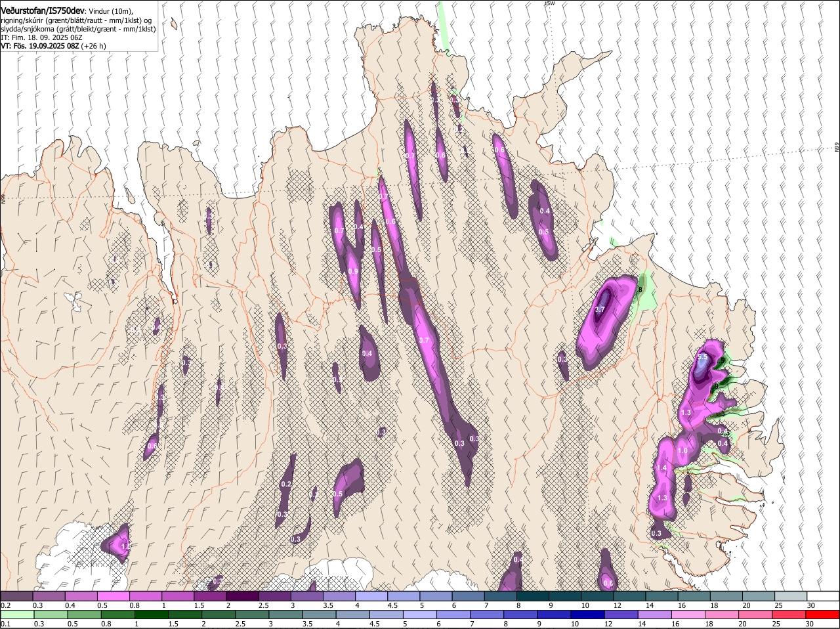The image size is (840, 629).
Task: Select the snow legend swatch between 0.8 and 1
Action: (145, 596)
